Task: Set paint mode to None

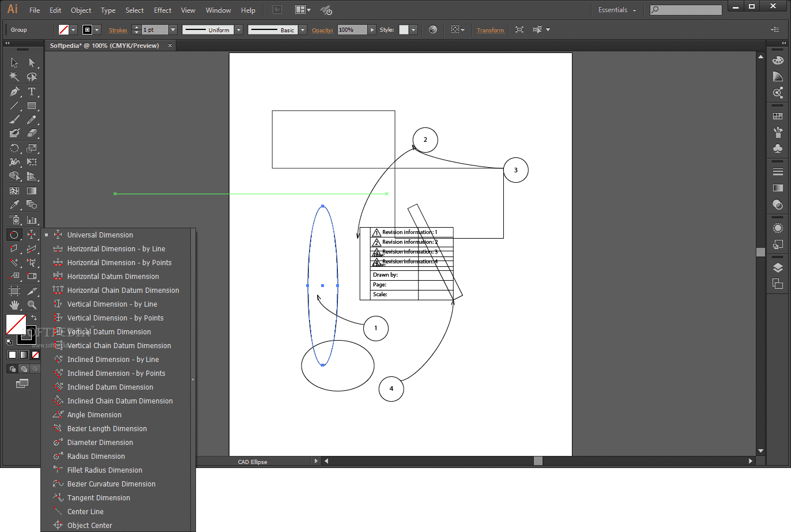Action: 35,354
